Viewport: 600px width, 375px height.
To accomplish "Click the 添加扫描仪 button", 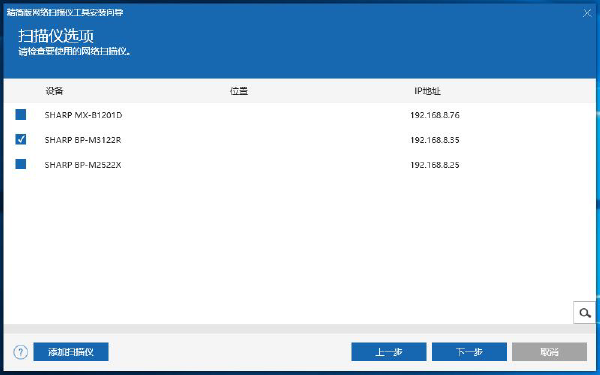I will (x=71, y=352).
